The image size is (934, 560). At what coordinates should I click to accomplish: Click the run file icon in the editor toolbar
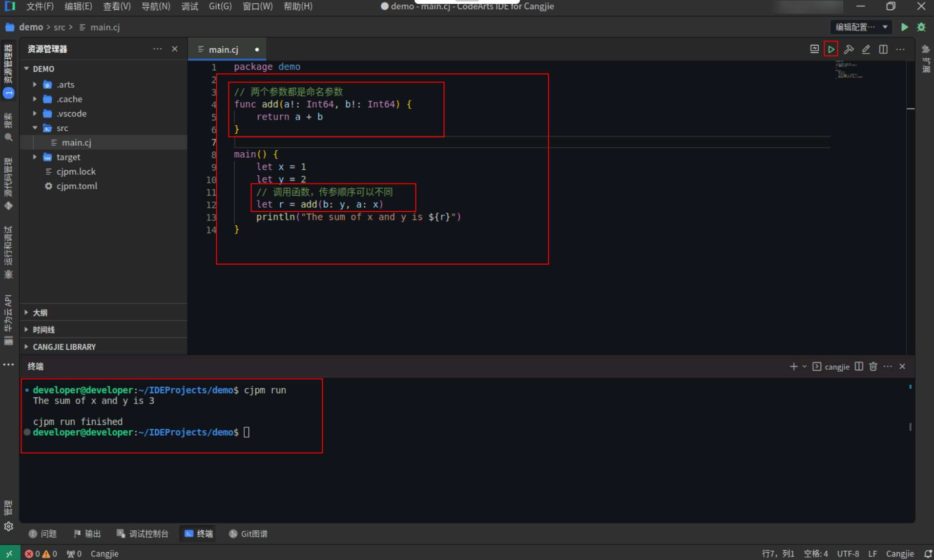point(830,49)
